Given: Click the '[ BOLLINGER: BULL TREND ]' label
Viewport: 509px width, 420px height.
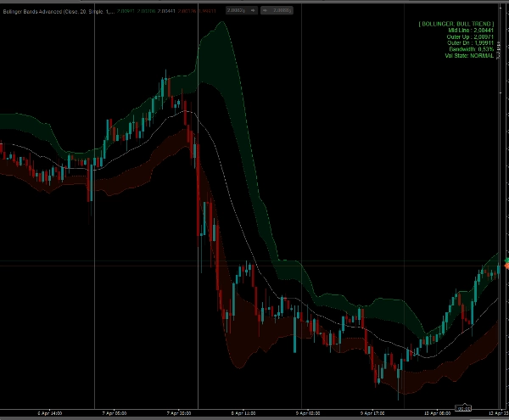Looking at the screenshot, I should pos(456,24).
